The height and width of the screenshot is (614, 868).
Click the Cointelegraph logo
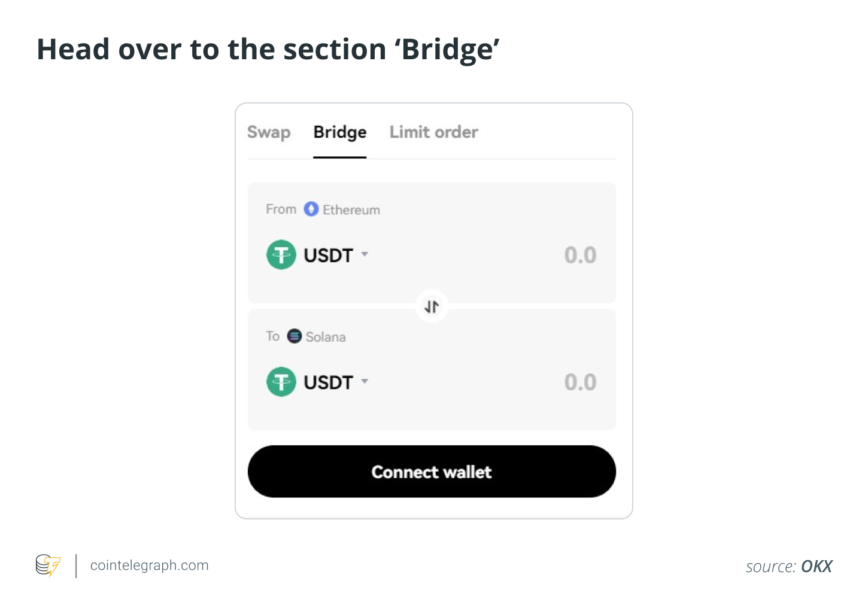[x=48, y=564]
